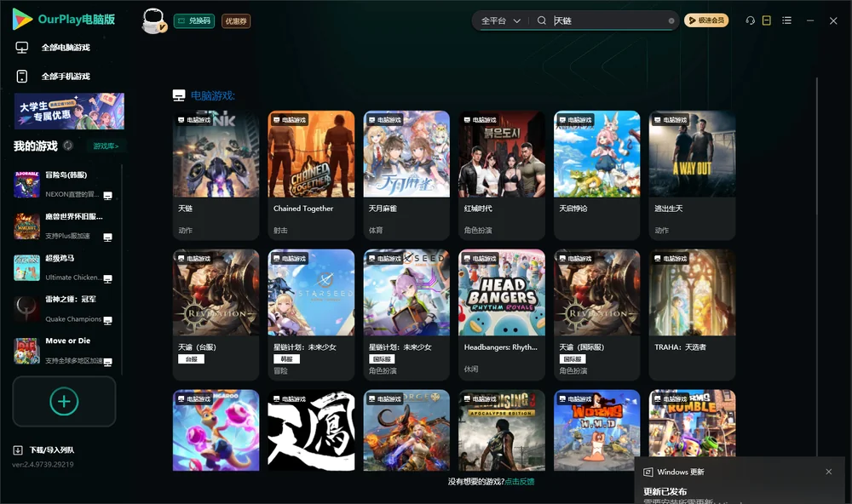The width and height of the screenshot is (852, 504).
Task: Open the 天启悖论 game card
Action: pyautogui.click(x=596, y=175)
